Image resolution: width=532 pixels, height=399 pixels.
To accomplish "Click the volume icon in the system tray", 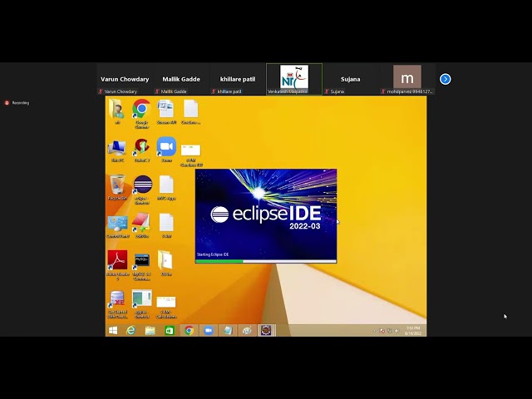I will pos(397,331).
